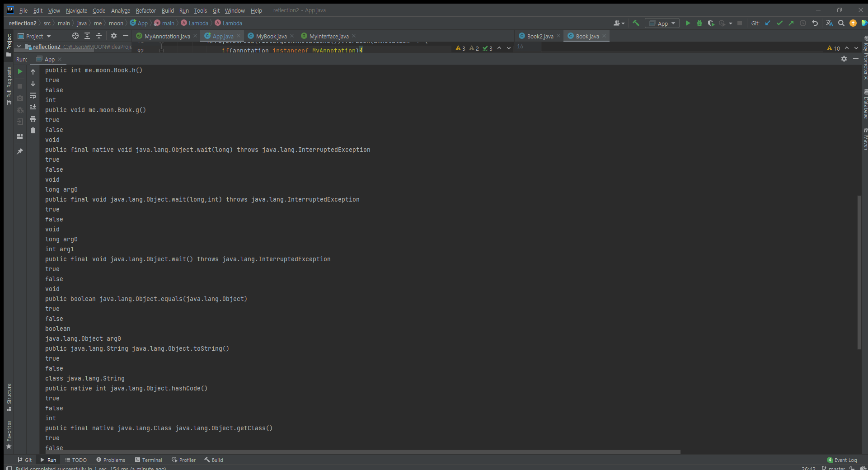Open the Run panel settings gear
The image size is (868, 470).
[x=844, y=59]
